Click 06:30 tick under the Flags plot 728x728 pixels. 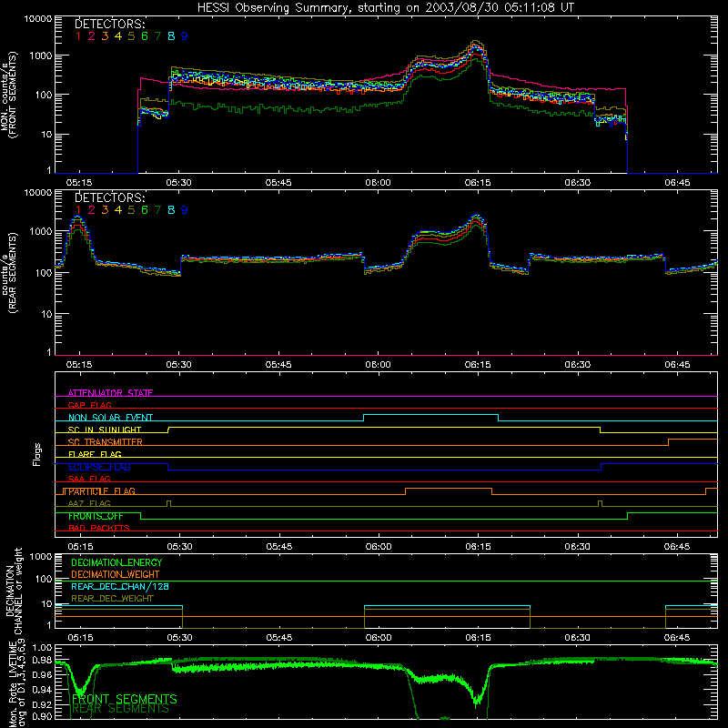(578, 547)
